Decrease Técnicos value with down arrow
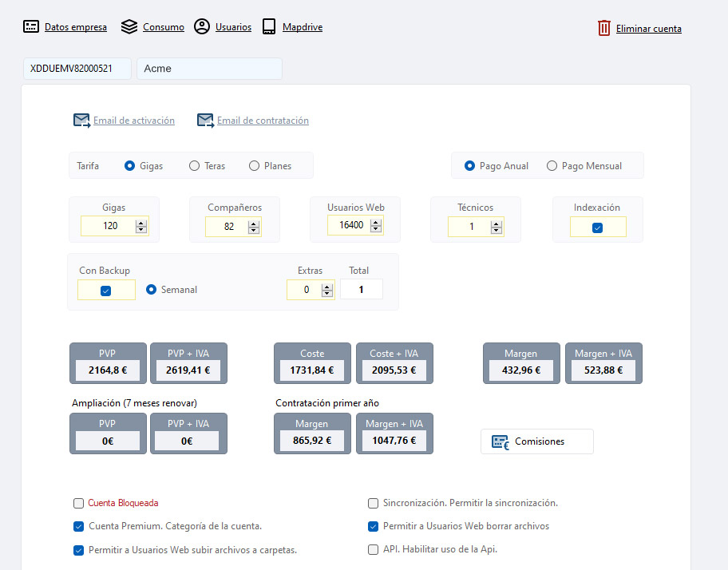This screenshot has width=728, height=570. [x=497, y=231]
